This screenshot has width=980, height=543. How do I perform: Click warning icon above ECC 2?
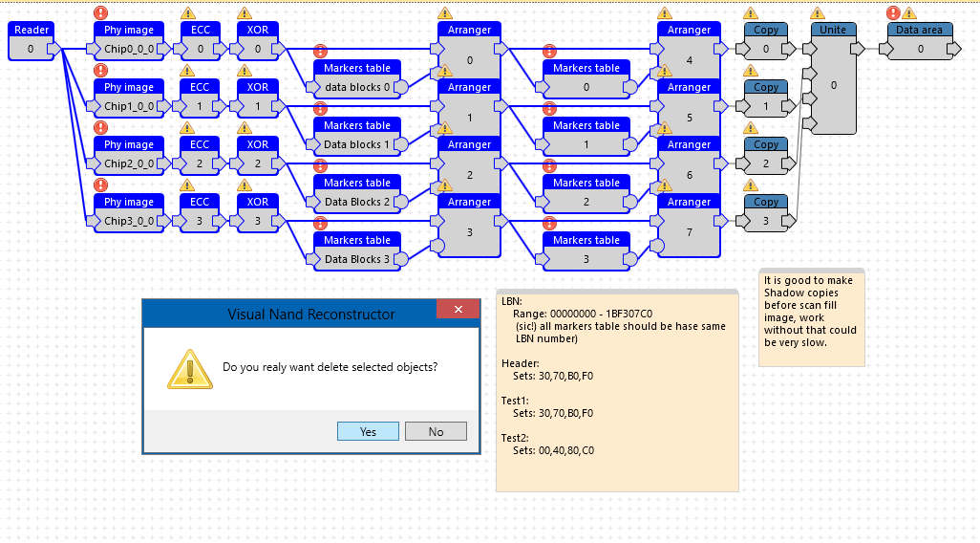pos(187,128)
